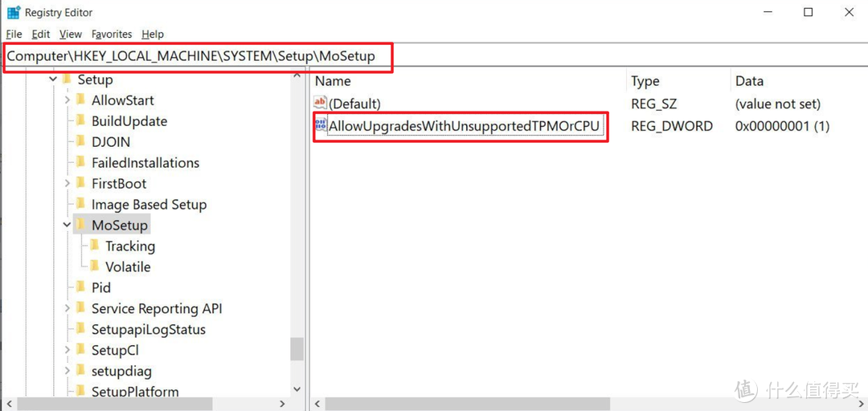The image size is (868, 411).
Task: Expand the setupdiag key
Action: 67,371
